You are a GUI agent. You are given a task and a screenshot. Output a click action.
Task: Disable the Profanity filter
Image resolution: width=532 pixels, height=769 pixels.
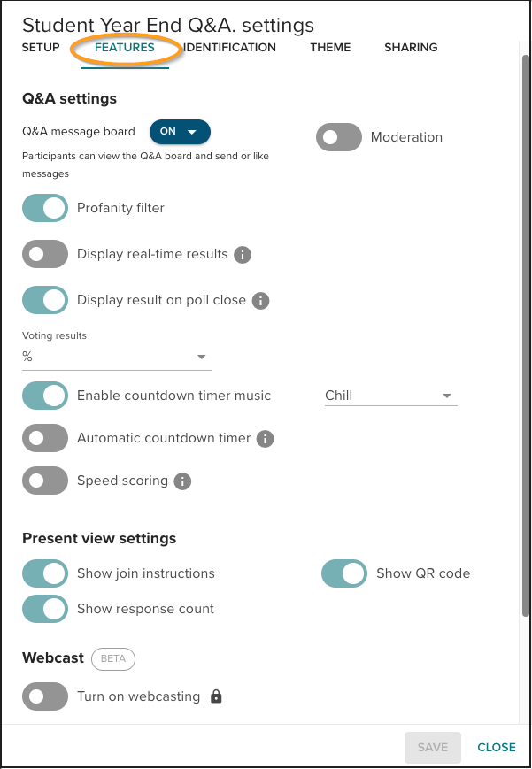pos(44,208)
